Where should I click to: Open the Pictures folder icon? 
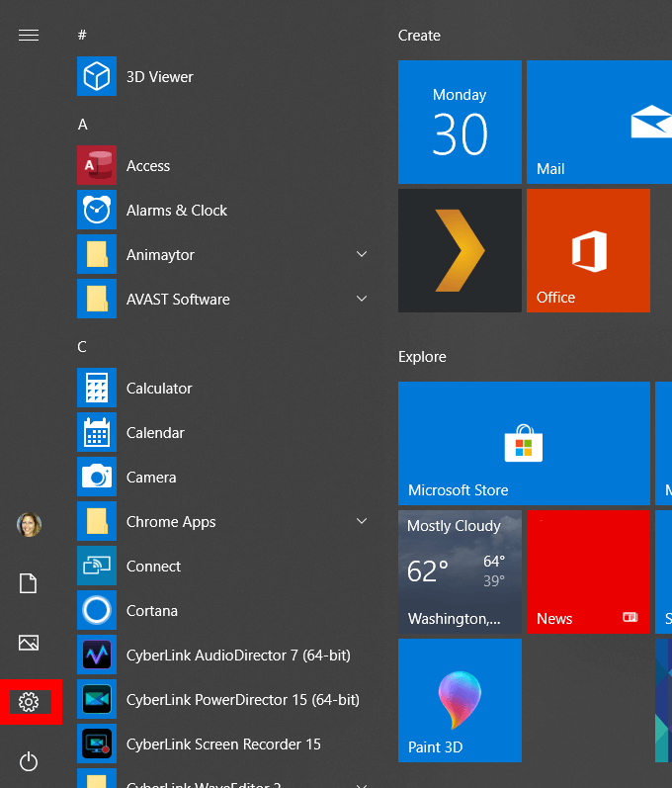pyautogui.click(x=29, y=643)
